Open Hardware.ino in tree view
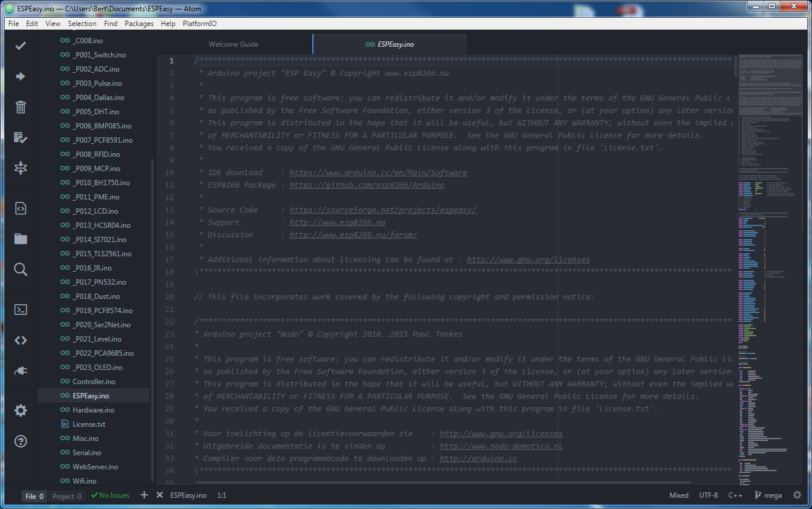This screenshot has height=509, width=812. [93, 410]
